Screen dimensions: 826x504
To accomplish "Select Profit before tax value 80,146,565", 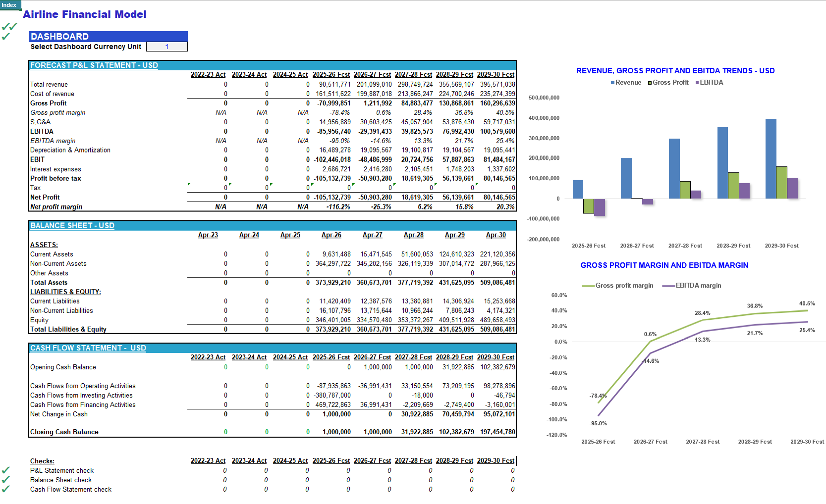I will click(499, 179).
